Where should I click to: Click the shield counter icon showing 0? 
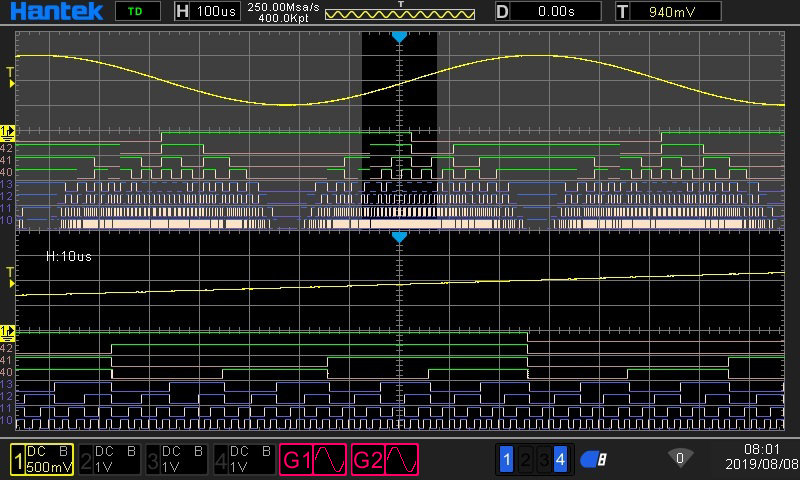(x=680, y=458)
